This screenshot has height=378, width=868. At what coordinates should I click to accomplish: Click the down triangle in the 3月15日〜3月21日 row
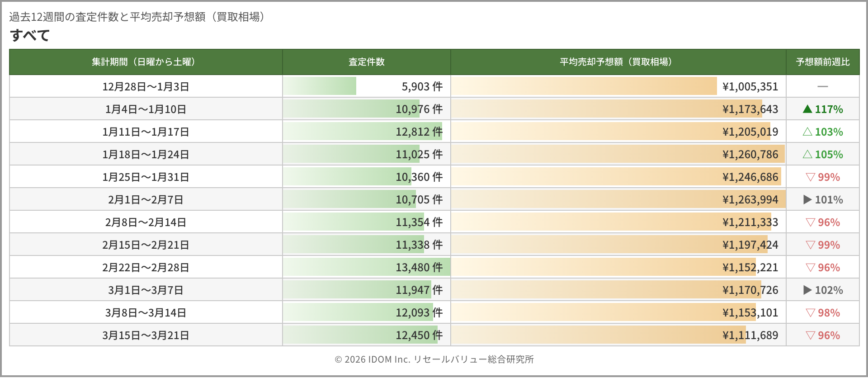click(810, 335)
